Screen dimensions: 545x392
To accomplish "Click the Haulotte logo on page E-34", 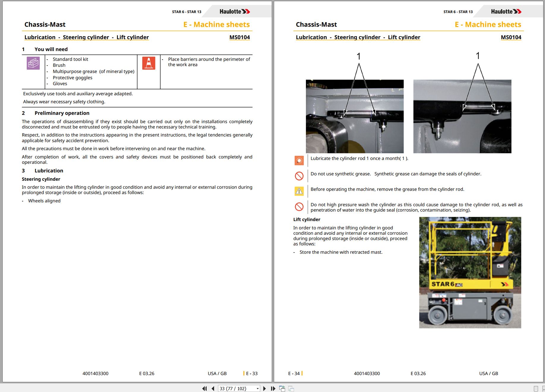I will [506, 12].
